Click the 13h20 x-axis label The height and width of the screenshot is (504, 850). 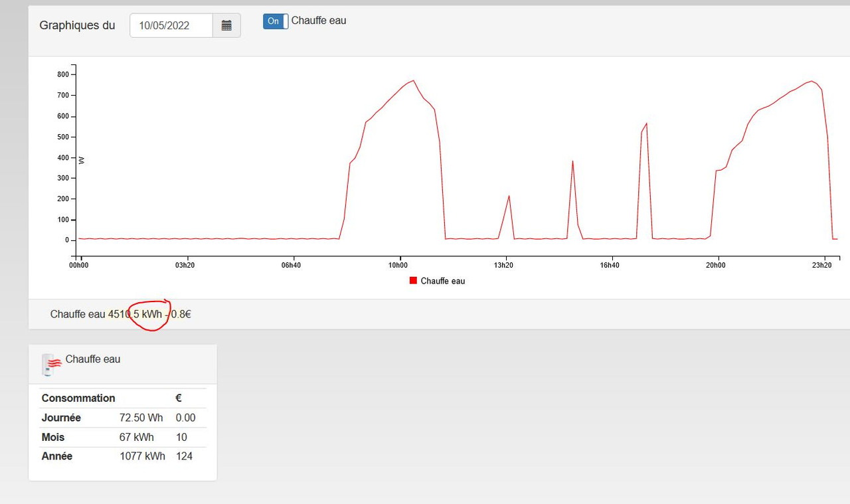pos(504,266)
